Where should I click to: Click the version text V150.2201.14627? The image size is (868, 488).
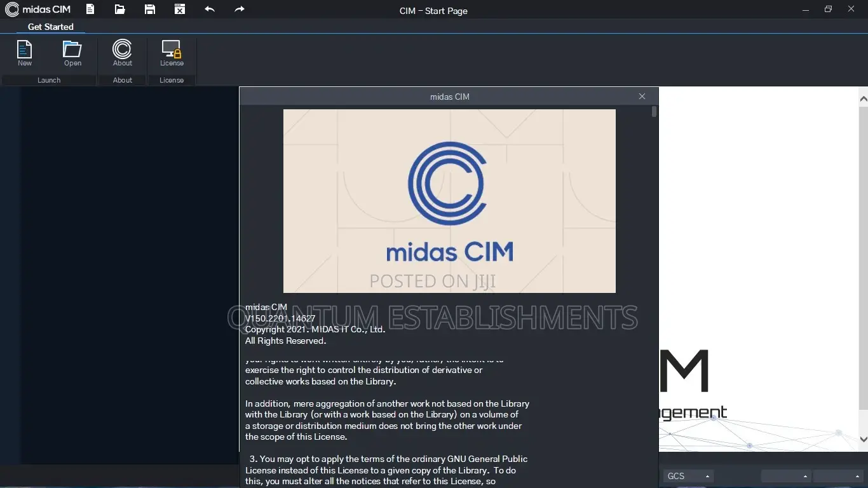[x=280, y=318]
